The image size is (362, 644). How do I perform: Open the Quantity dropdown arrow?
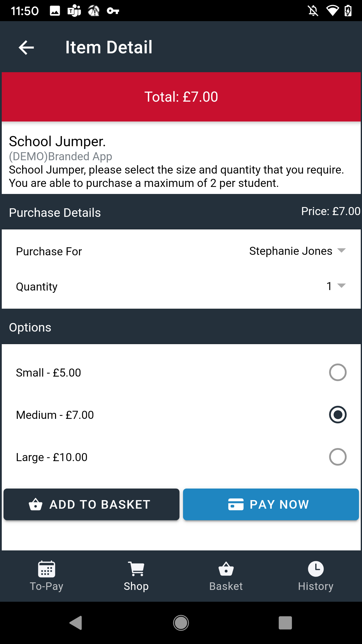[x=341, y=286]
